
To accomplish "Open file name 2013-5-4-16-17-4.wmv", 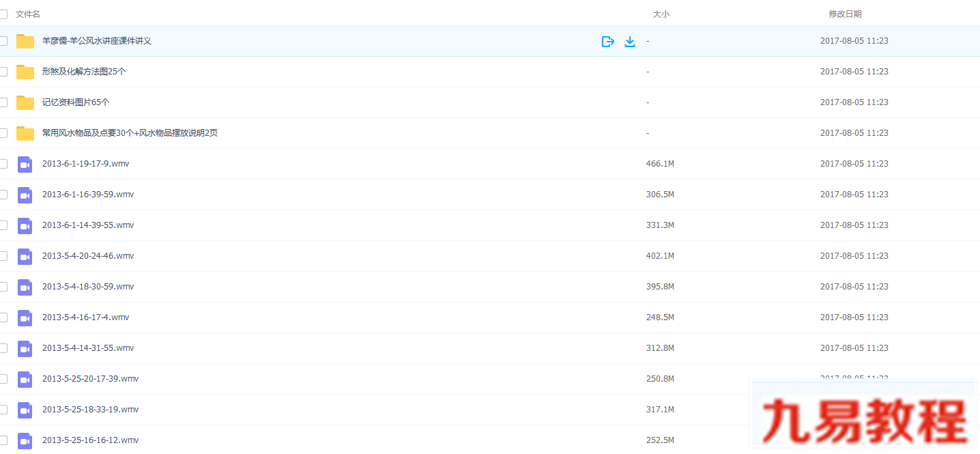I will pyautogui.click(x=86, y=317).
